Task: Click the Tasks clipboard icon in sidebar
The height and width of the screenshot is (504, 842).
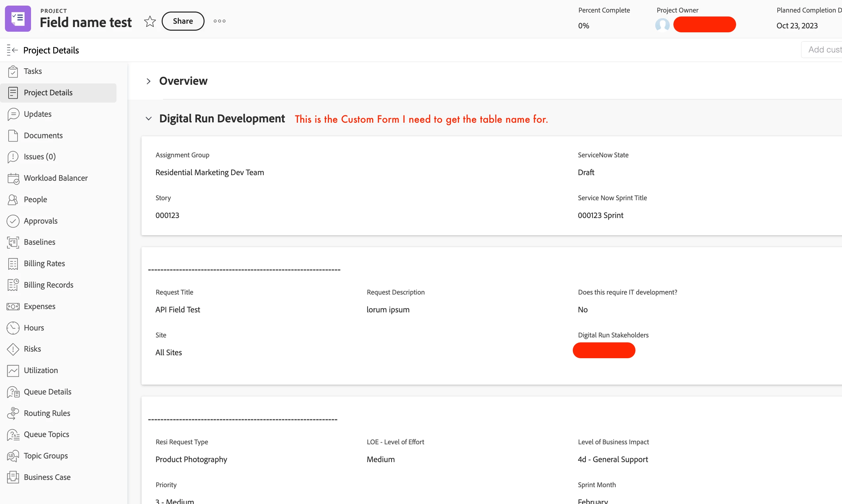Action: click(13, 71)
